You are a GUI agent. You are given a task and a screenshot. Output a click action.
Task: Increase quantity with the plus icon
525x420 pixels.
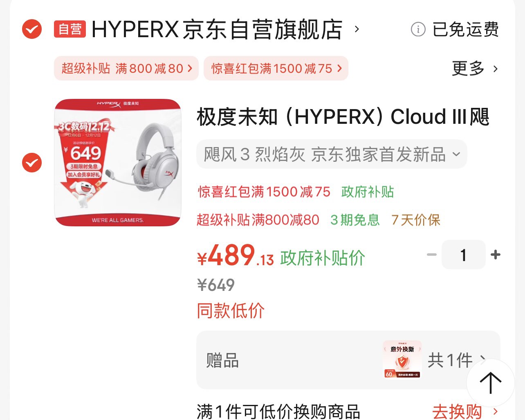[496, 255]
